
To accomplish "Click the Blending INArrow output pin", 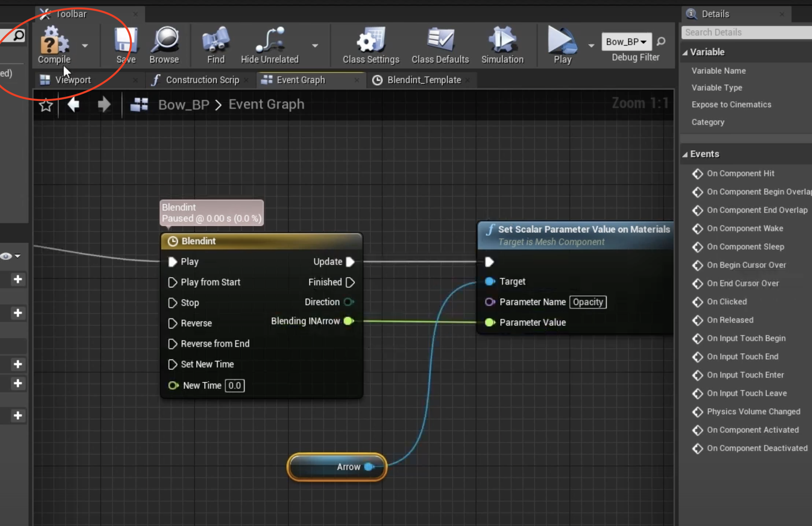I will [349, 321].
